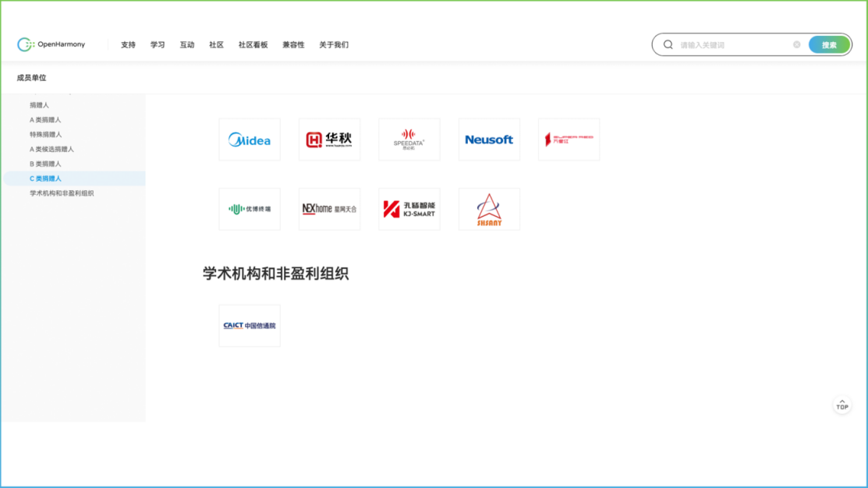The width and height of the screenshot is (868, 488).
Task: Click the 学术机构和非盈利组织 section heading
Action: coord(275,274)
